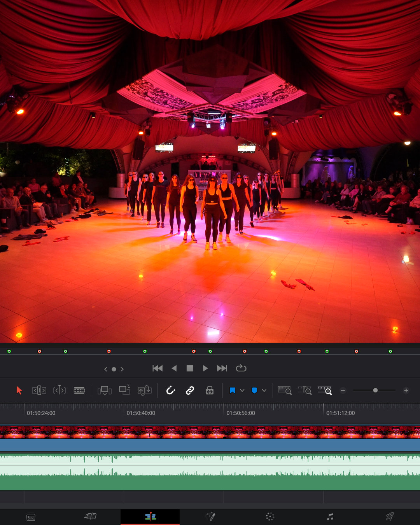Click the timeline zoom slider handle

point(375,390)
